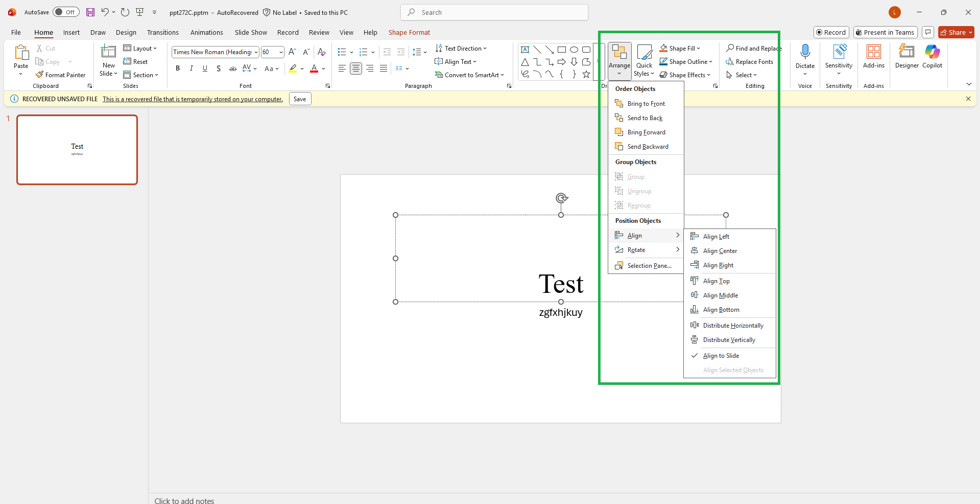980x504 pixels.
Task: Decrease the list indent level
Action: tap(387, 52)
